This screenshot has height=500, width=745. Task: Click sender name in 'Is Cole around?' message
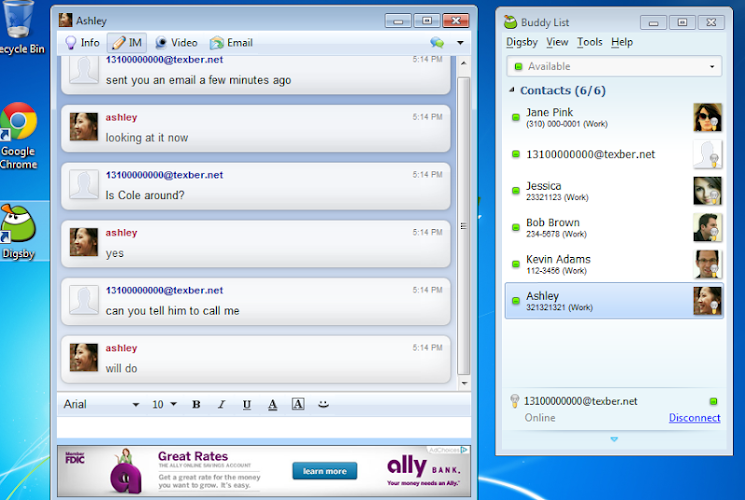tap(164, 175)
